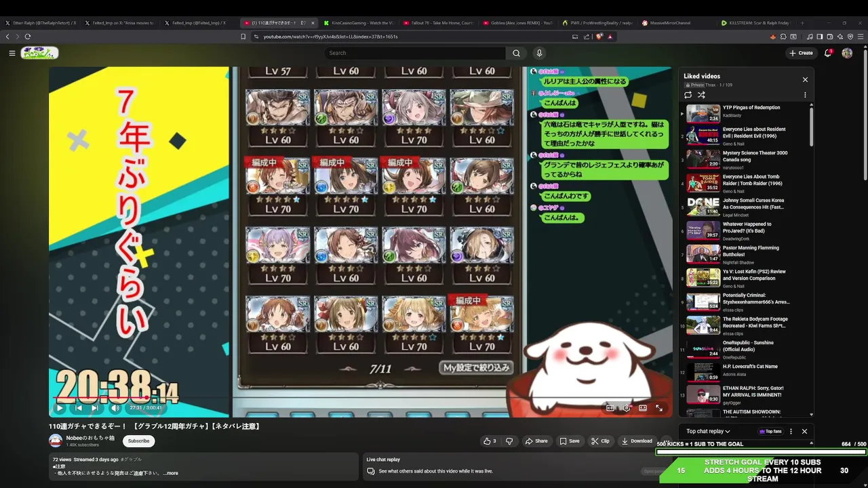Download the video
868x488 pixels.
coord(637,441)
